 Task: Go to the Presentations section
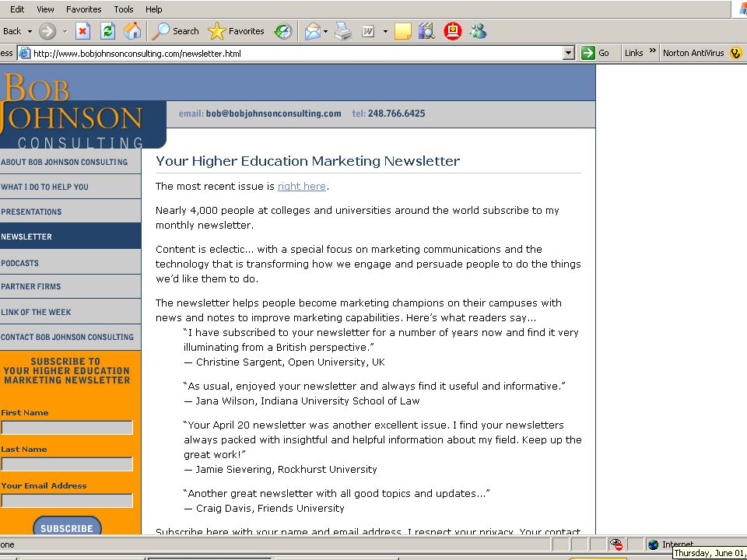(x=71, y=212)
